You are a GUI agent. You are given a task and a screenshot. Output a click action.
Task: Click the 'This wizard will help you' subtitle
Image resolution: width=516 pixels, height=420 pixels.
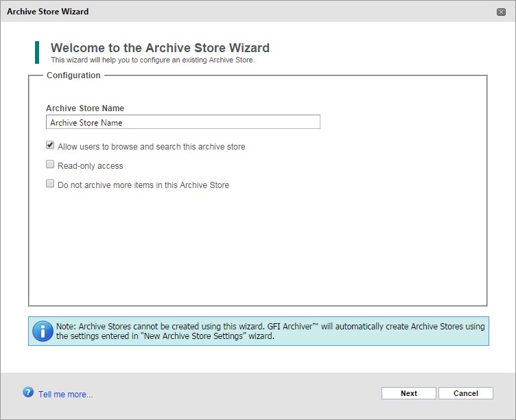[x=153, y=60]
